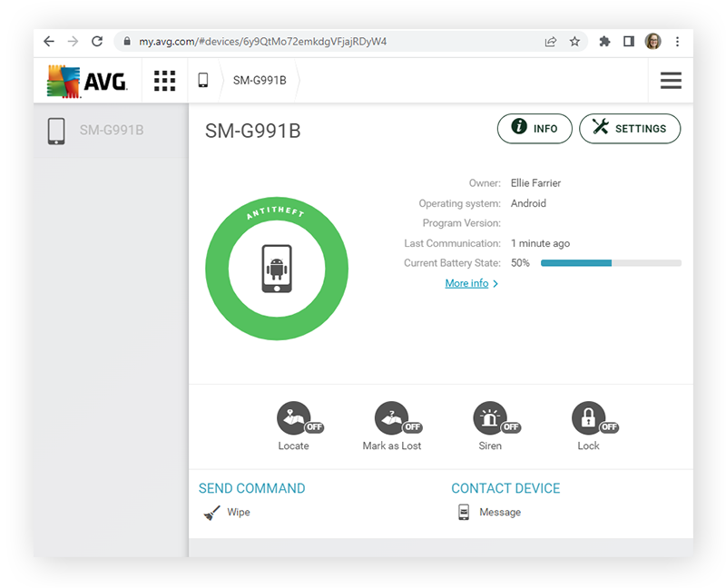Click the battery state progress bar
The height and width of the screenshot is (588, 726).
610,262
